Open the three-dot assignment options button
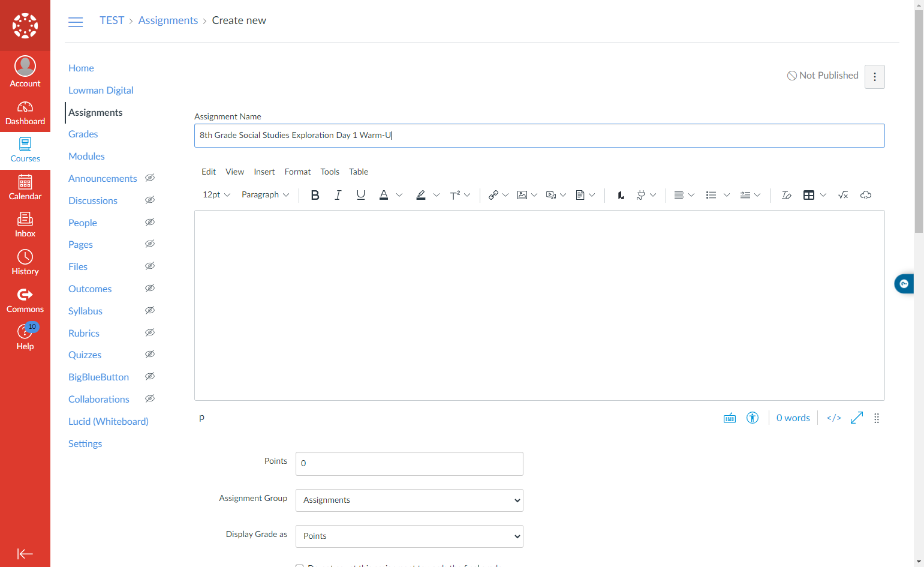Screen dimensions: 924x567 pyautogui.click(x=875, y=77)
